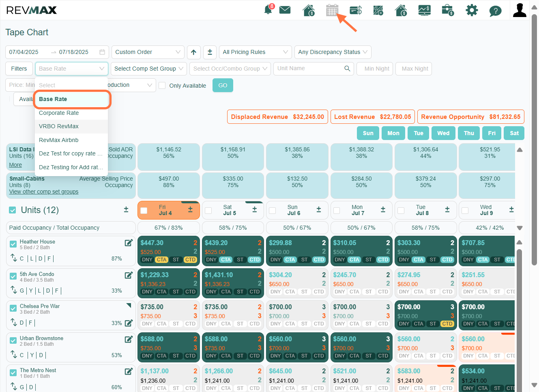
Task: Click the More link under LSI Data
Action: tap(15, 165)
